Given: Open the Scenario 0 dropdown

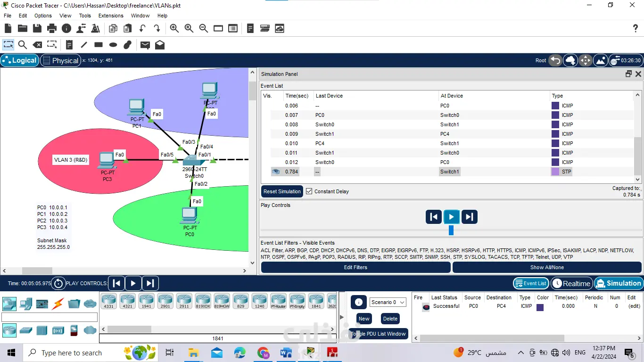Looking at the screenshot, I should (x=388, y=302).
